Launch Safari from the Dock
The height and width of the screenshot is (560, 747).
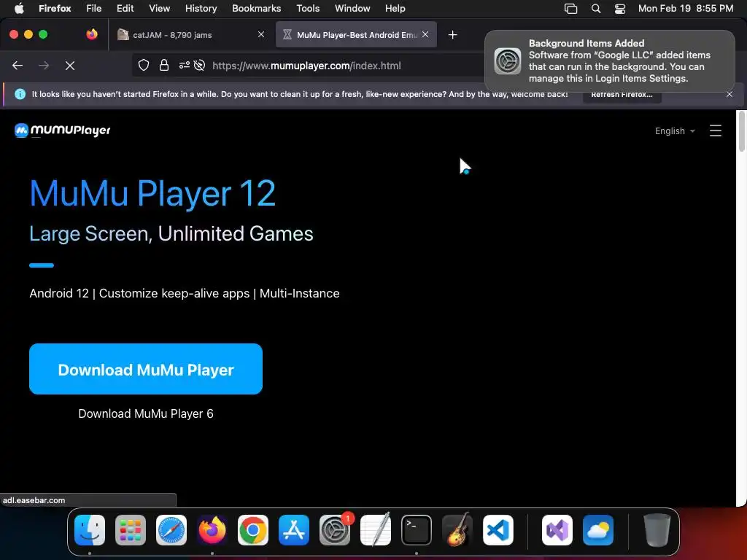click(x=171, y=529)
